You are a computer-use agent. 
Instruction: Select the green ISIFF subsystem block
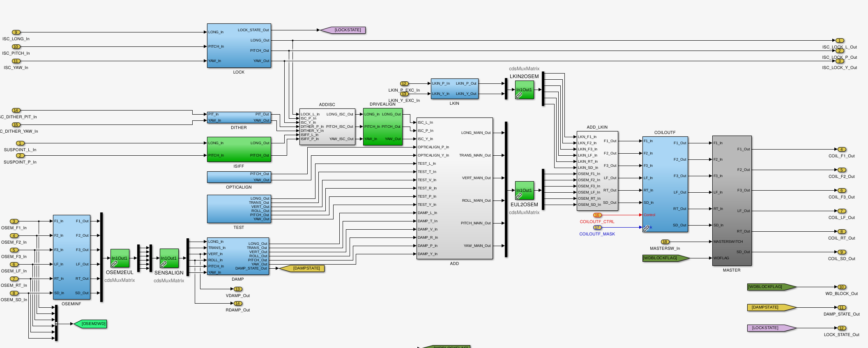pos(239,149)
